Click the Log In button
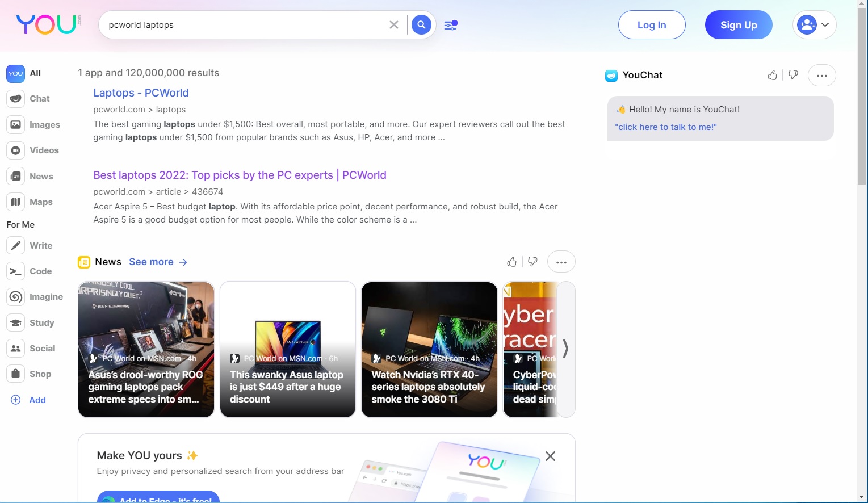This screenshot has height=503, width=868. pos(652,25)
